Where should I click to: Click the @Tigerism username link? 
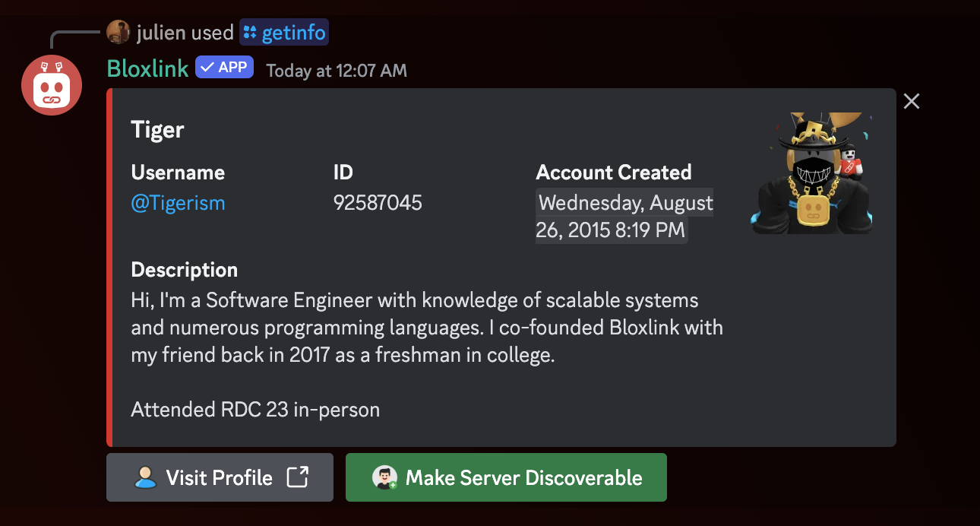[x=178, y=203]
